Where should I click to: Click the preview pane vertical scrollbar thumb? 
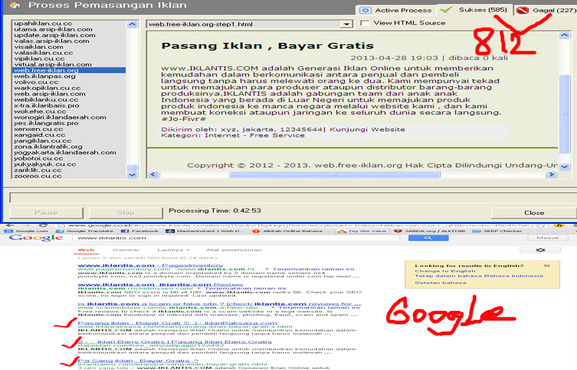click(564, 114)
